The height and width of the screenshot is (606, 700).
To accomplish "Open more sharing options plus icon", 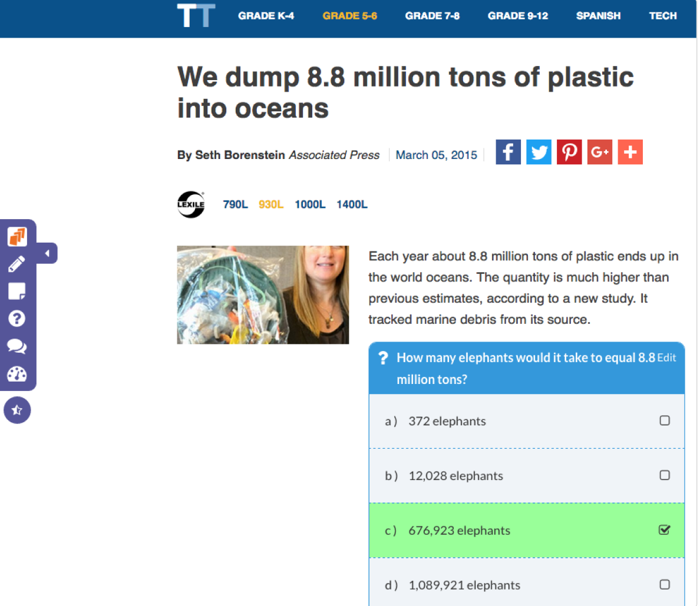I will pyautogui.click(x=630, y=152).
